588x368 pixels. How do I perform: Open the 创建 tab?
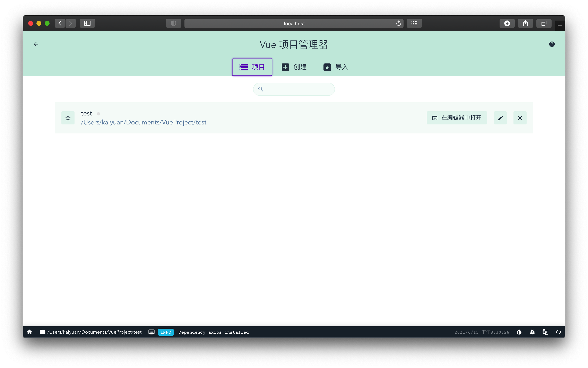point(294,67)
